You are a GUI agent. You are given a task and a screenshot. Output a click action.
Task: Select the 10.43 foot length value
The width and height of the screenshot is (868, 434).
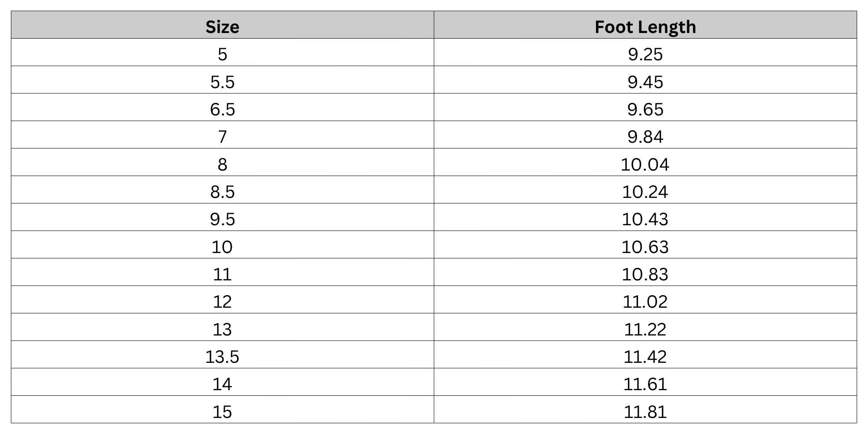(645, 219)
